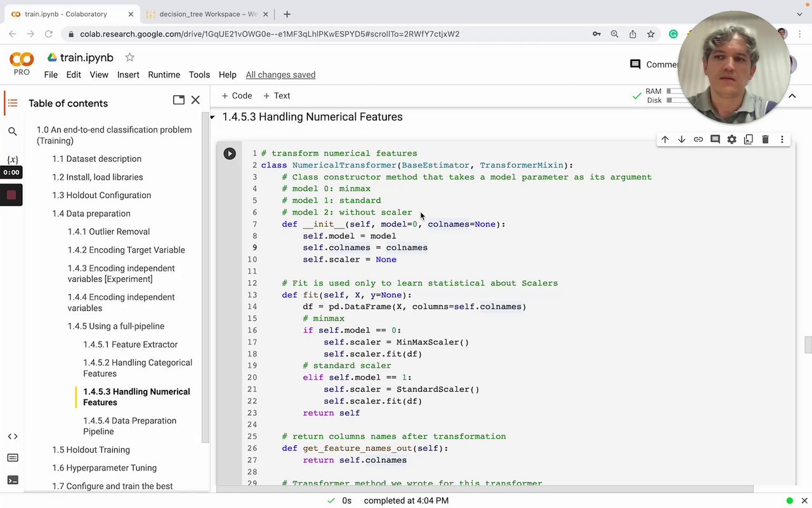Click the browser forward arrow

tap(31, 34)
